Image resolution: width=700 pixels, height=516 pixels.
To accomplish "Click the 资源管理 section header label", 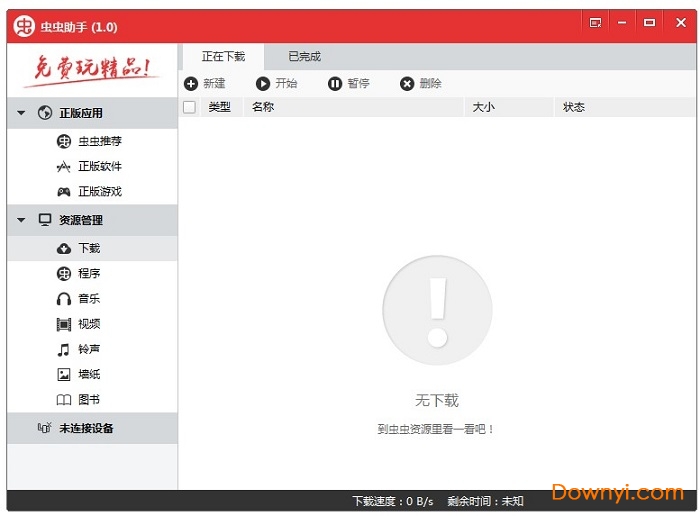I will click(81, 220).
